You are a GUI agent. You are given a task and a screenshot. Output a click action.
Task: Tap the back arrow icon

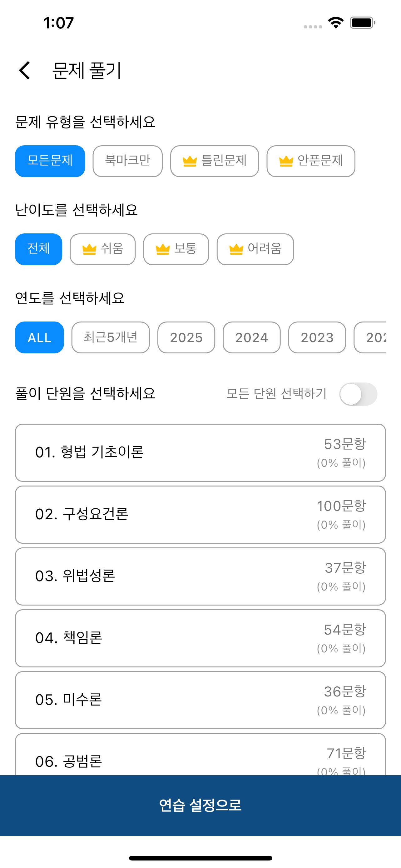(x=25, y=70)
